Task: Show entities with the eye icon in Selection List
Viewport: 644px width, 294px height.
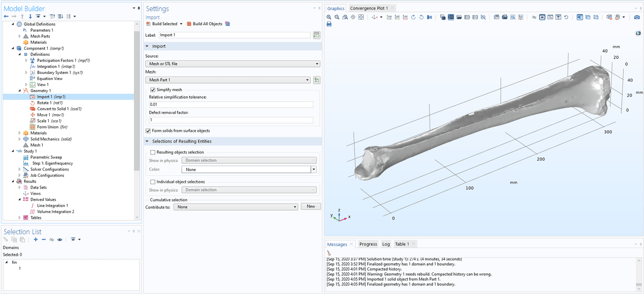Action: pyautogui.click(x=60, y=240)
